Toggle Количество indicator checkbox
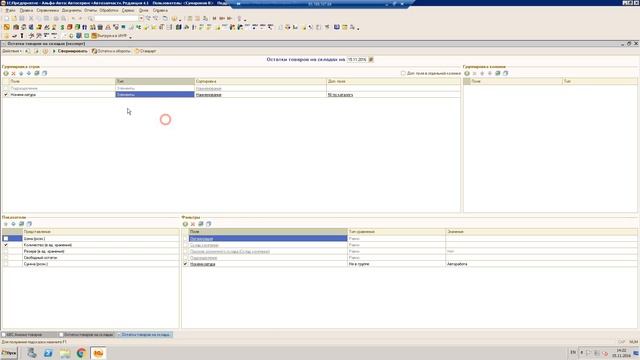Viewport: 640px width, 360px height. click(6, 245)
